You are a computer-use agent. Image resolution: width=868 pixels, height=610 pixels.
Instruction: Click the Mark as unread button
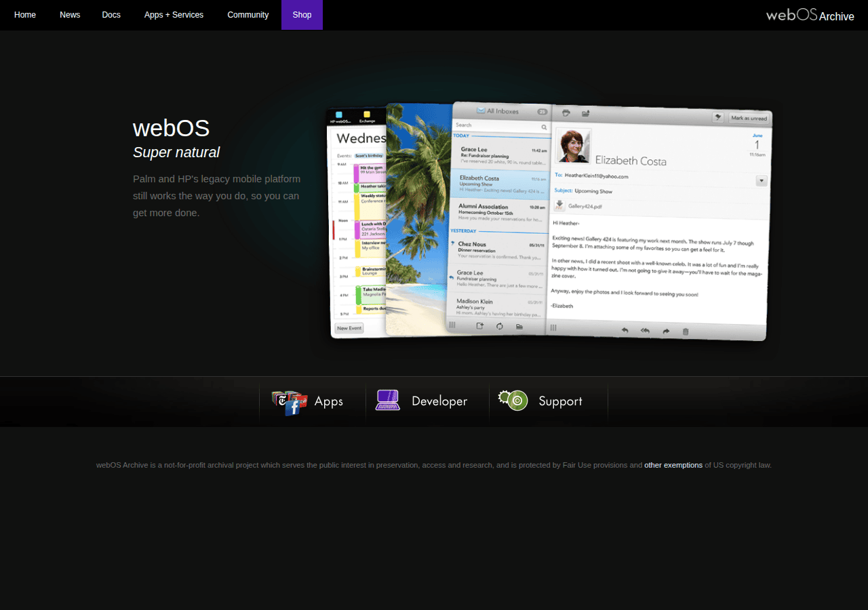click(749, 118)
